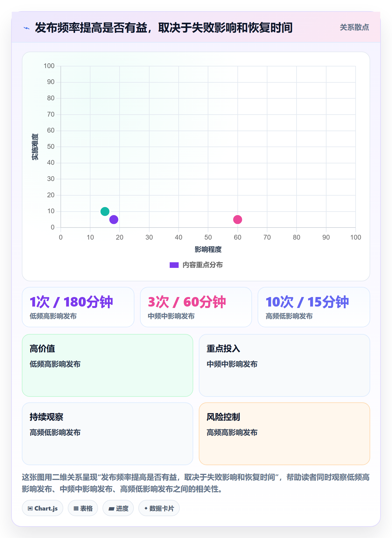Click the 进度 tag chip

[118, 508]
